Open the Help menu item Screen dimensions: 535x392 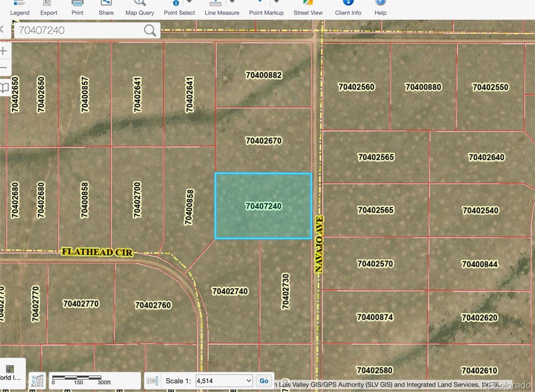coord(380,8)
